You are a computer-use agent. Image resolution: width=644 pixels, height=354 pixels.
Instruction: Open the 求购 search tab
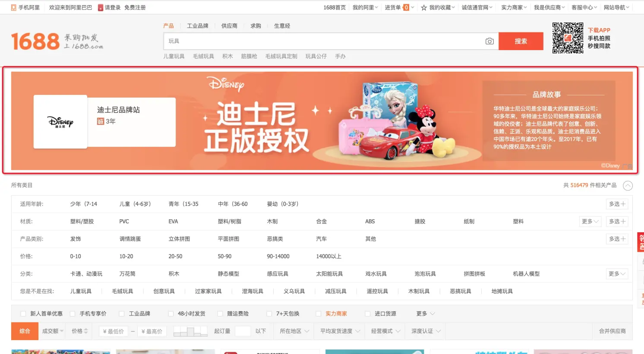[256, 26]
